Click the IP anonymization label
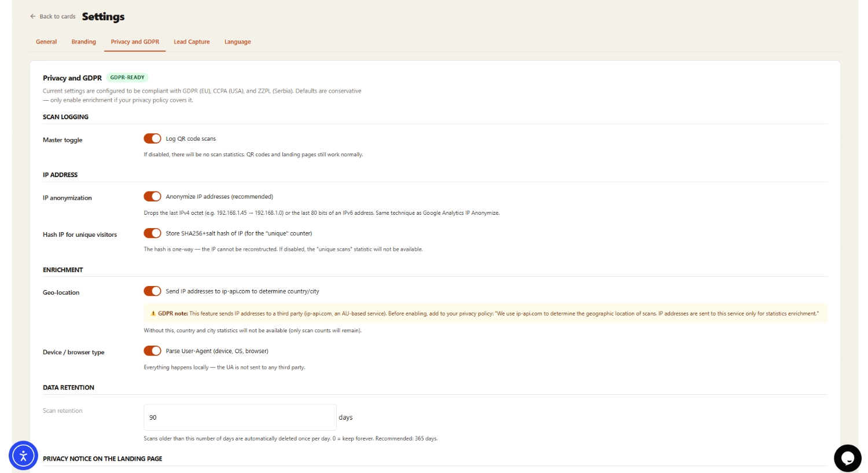 pos(67,198)
